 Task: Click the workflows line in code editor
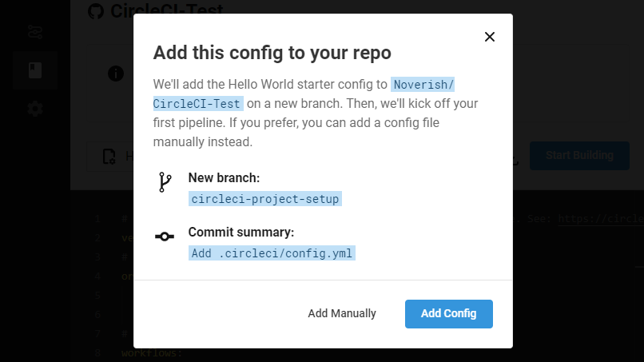coord(152,352)
